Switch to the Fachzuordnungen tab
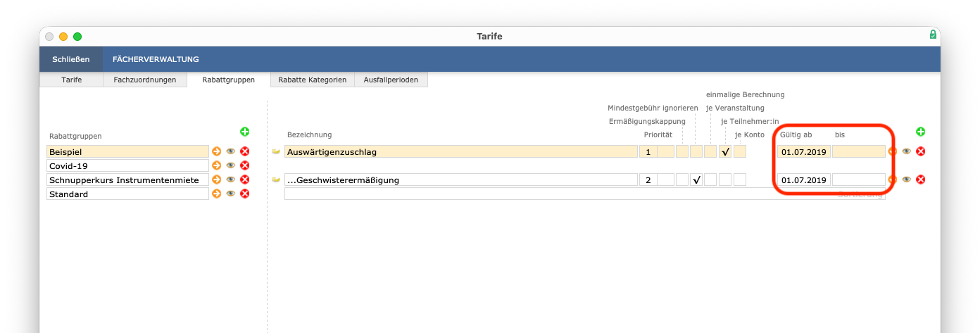The height and width of the screenshot is (333, 980). click(145, 80)
